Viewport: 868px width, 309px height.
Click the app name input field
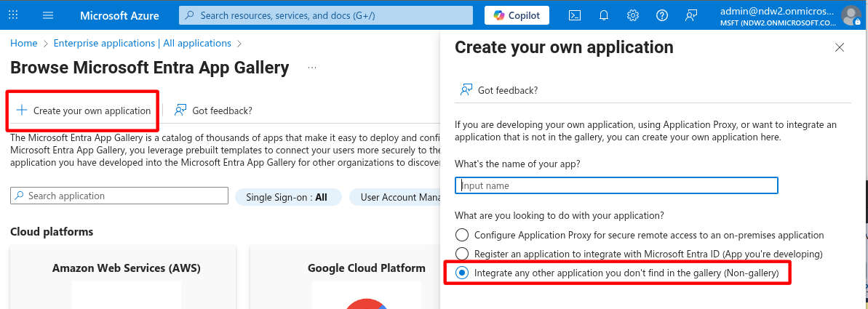click(x=617, y=185)
